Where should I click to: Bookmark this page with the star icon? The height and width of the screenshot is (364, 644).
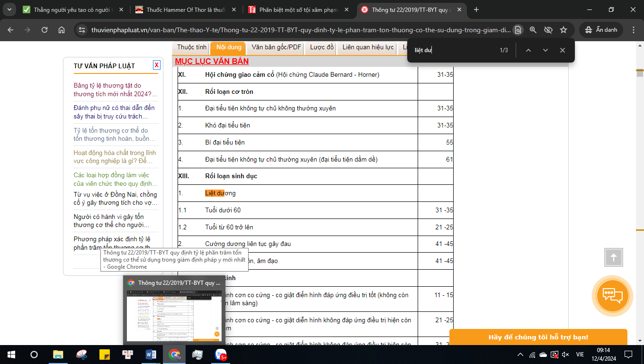[563, 30]
